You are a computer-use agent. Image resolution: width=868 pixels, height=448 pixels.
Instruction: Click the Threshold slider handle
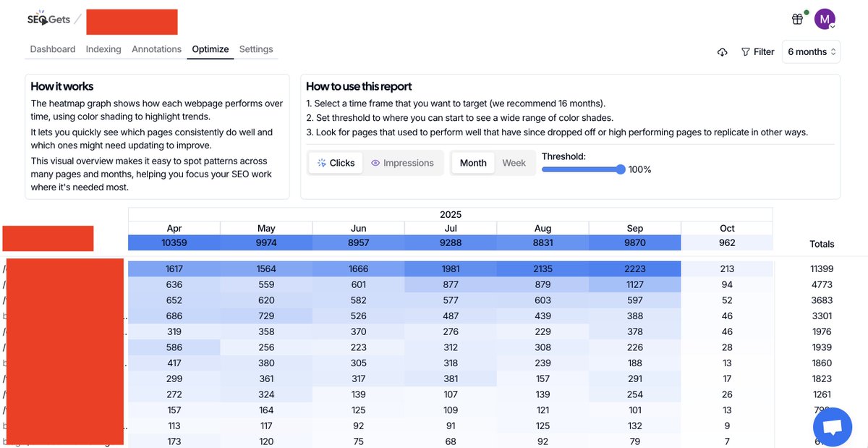coord(621,169)
